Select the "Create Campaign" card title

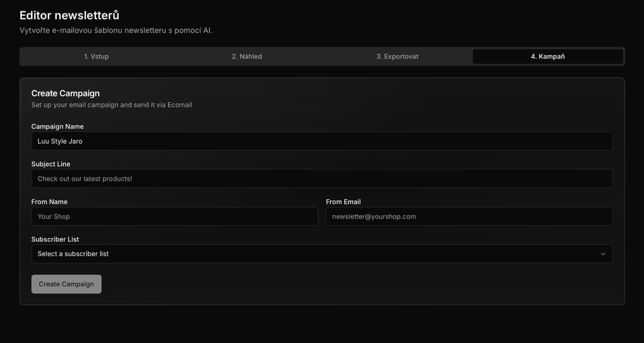(x=66, y=93)
